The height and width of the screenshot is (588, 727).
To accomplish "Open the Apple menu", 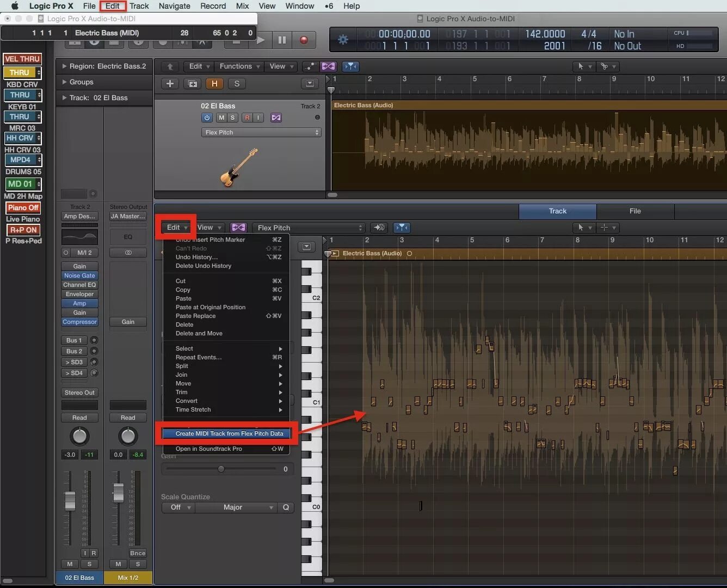I will tap(15, 6).
